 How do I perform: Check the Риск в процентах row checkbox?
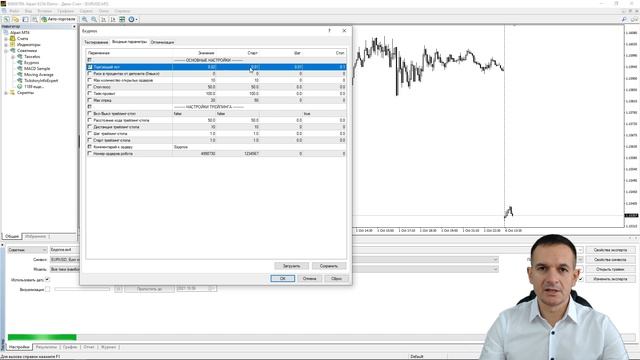[x=89, y=73]
